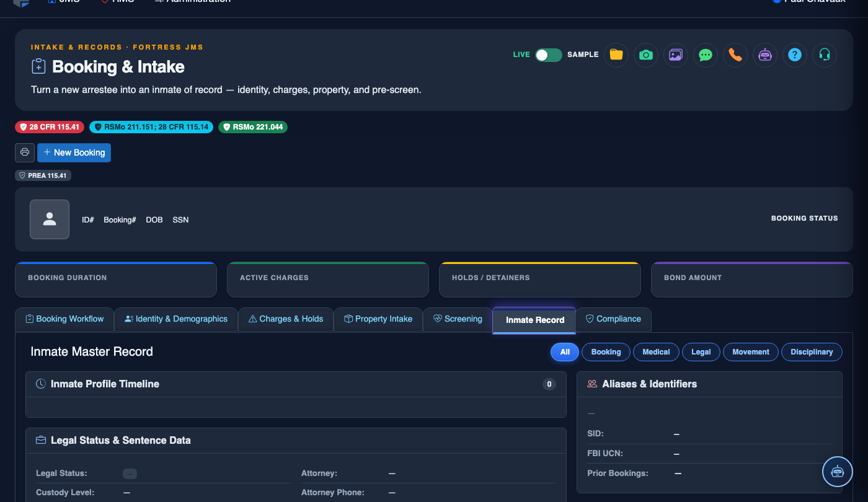Click the Holds / Detainers card

pyautogui.click(x=540, y=280)
